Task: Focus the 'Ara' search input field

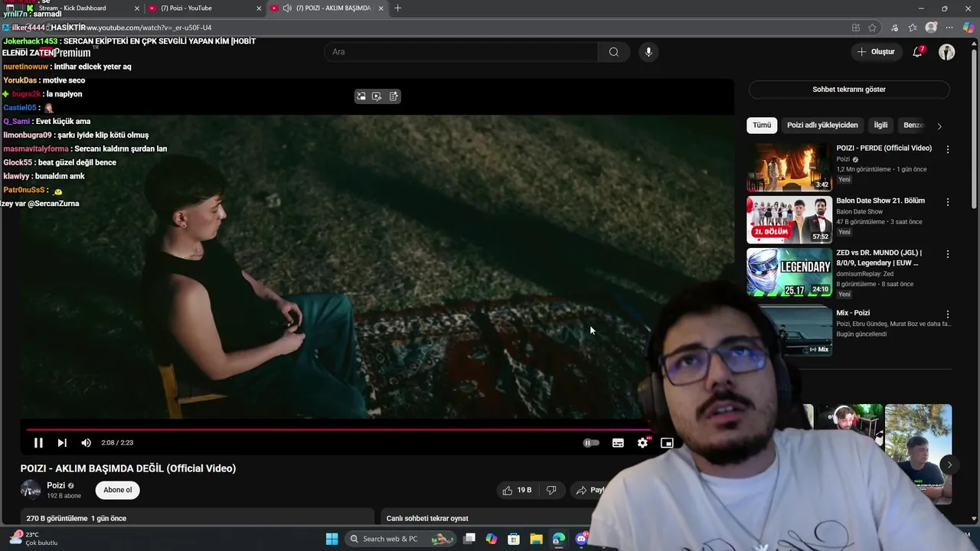Action: point(462,52)
